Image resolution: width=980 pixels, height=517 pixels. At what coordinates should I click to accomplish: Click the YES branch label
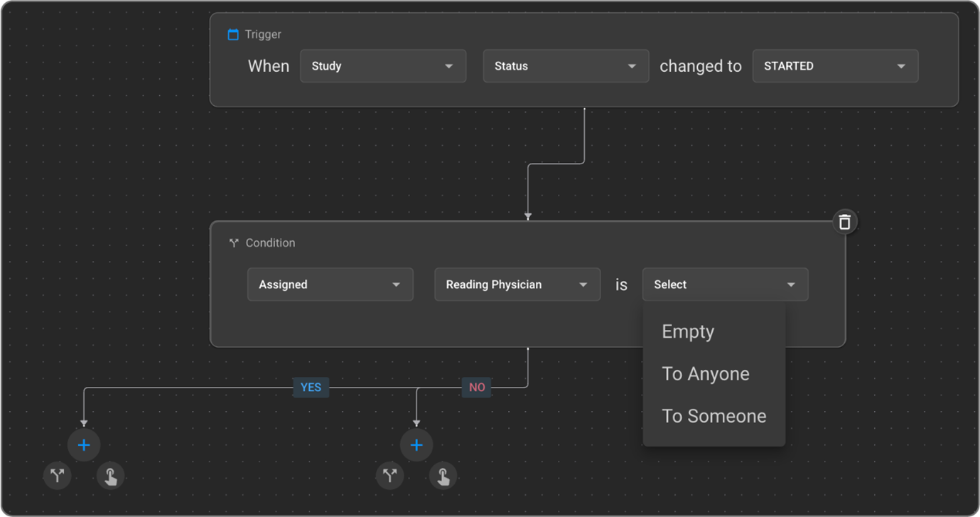tap(311, 388)
